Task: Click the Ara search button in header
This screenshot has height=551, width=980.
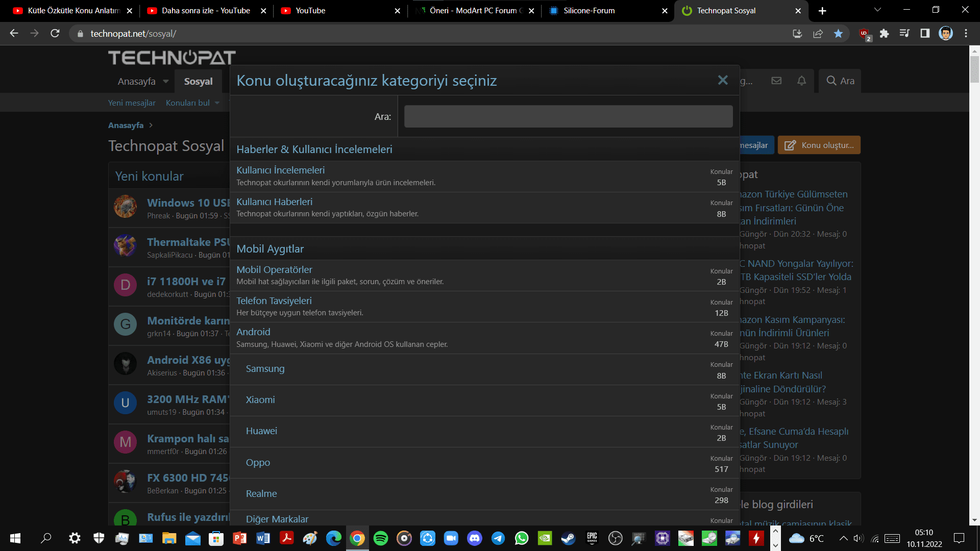Action: (840, 81)
